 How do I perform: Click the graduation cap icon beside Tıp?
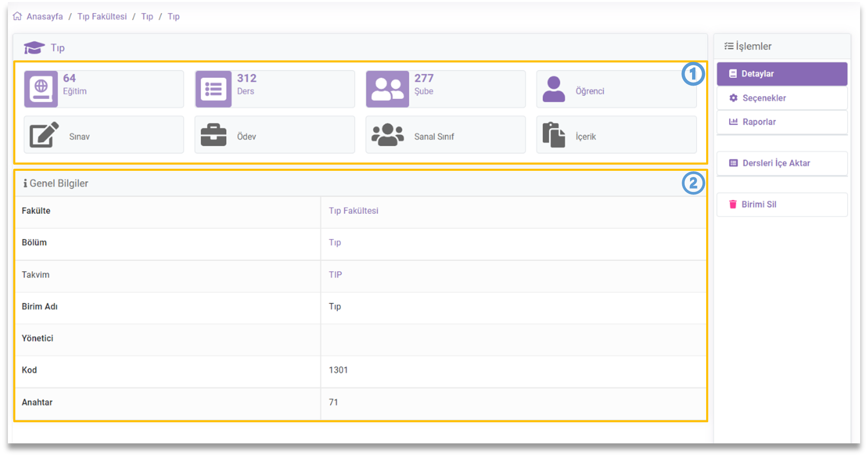(x=34, y=48)
